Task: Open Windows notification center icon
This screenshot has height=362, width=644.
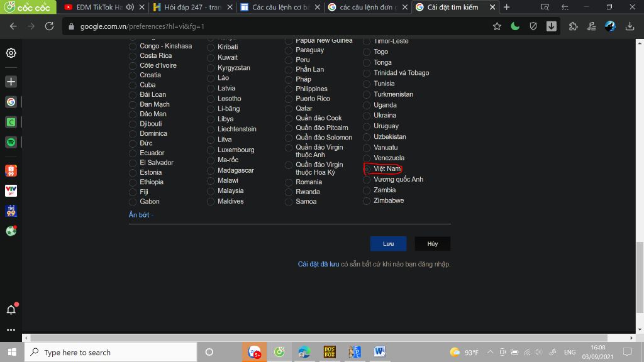Action: click(627, 352)
